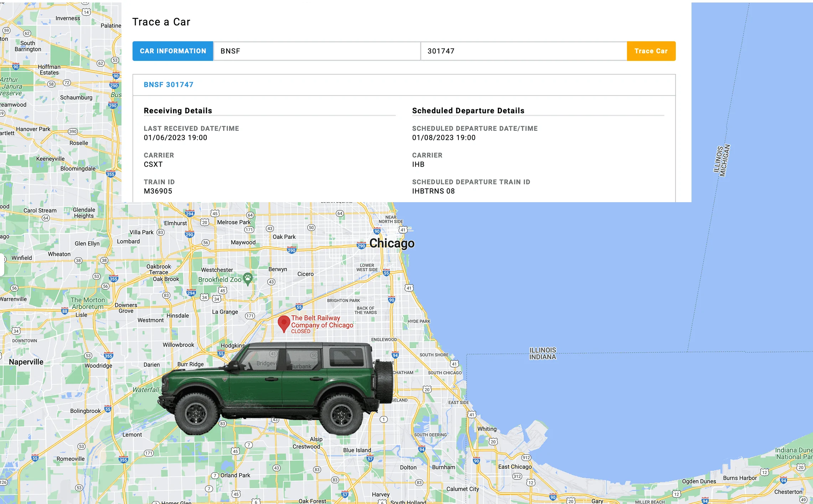Click the East Chicago map label
Screen dimensions: 813x504
tap(514, 467)
